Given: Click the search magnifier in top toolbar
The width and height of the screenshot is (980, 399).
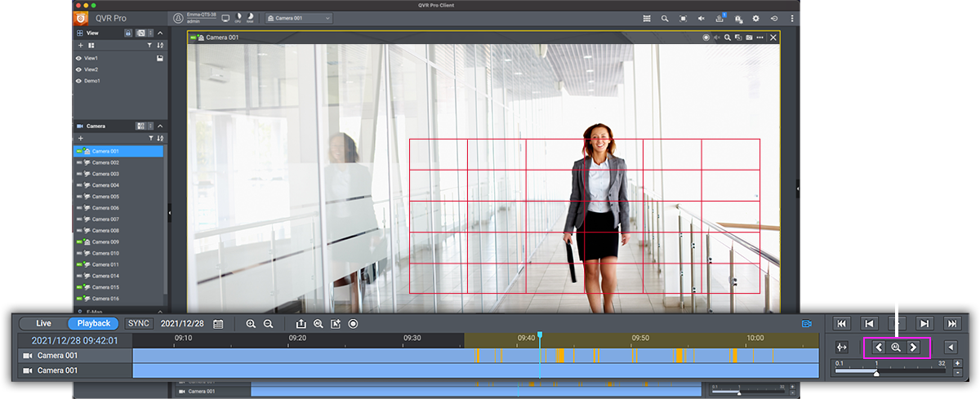Looking at the screenshot, I should pyautogui.click(x=665, y=18).
